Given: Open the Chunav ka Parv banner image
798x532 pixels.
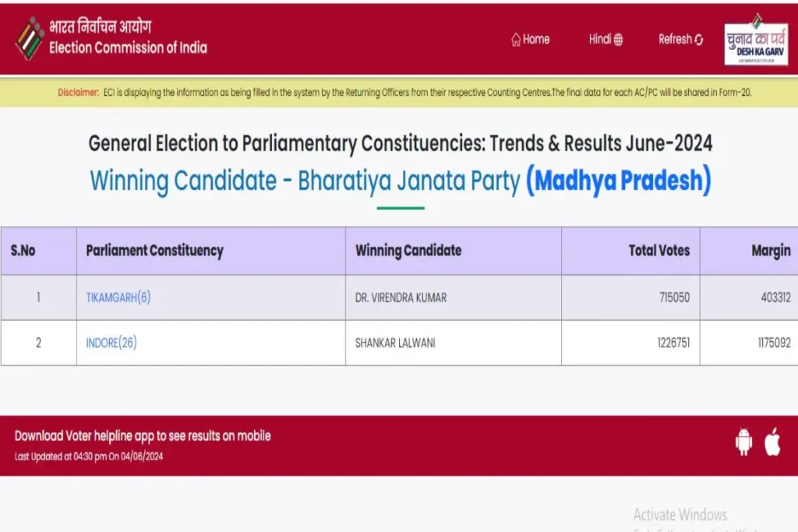Looking at the screenshot, I should (756, 39).
